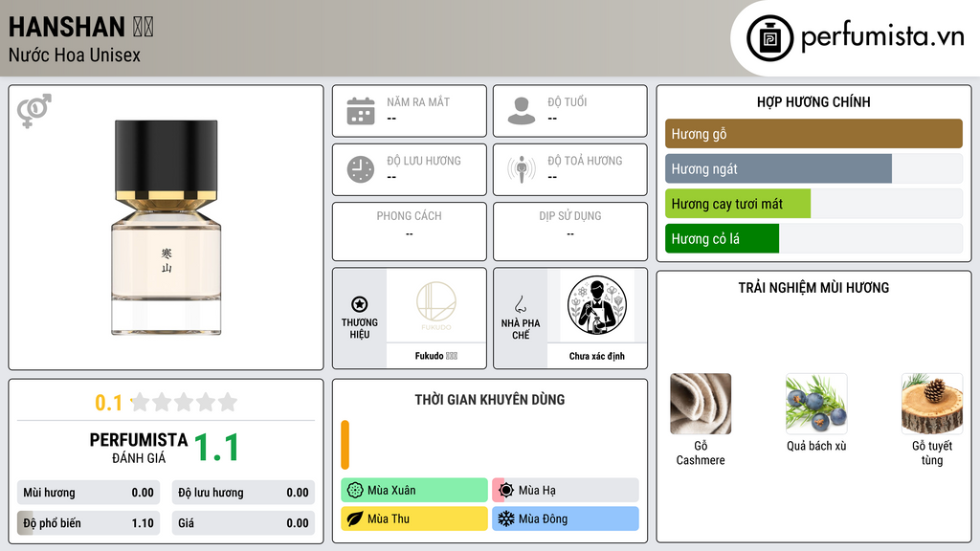980x551 pixels.
Task: Click the perfumista.vn bottle logo icon
Action: 769,38
